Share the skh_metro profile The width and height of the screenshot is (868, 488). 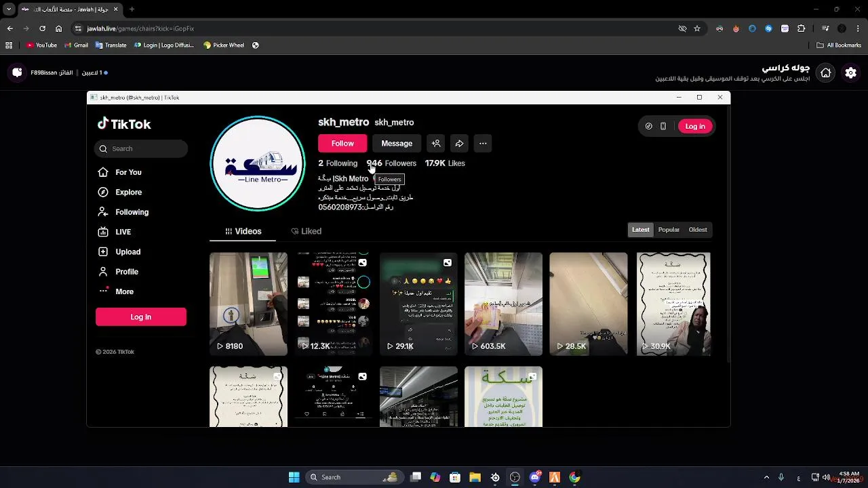(459, 143)
